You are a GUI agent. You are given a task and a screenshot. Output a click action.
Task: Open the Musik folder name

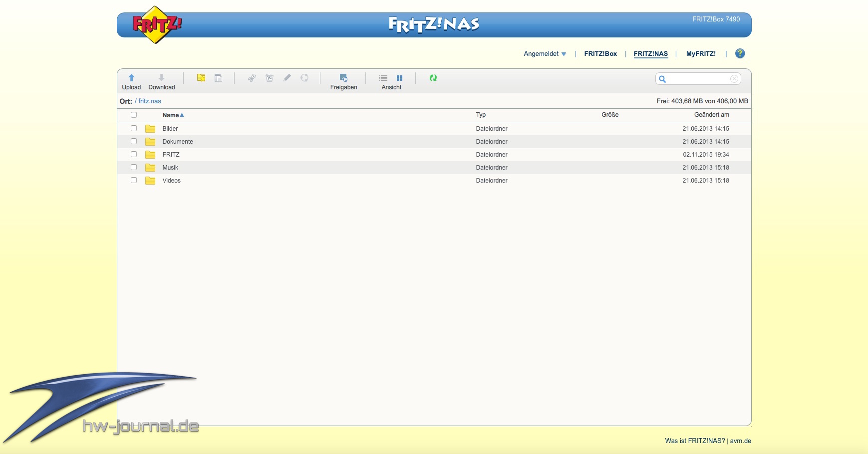tap(170, 168)
